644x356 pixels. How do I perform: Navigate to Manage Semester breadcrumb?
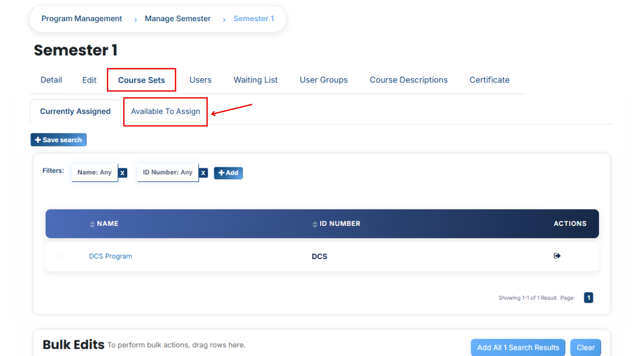coord(178,19)
